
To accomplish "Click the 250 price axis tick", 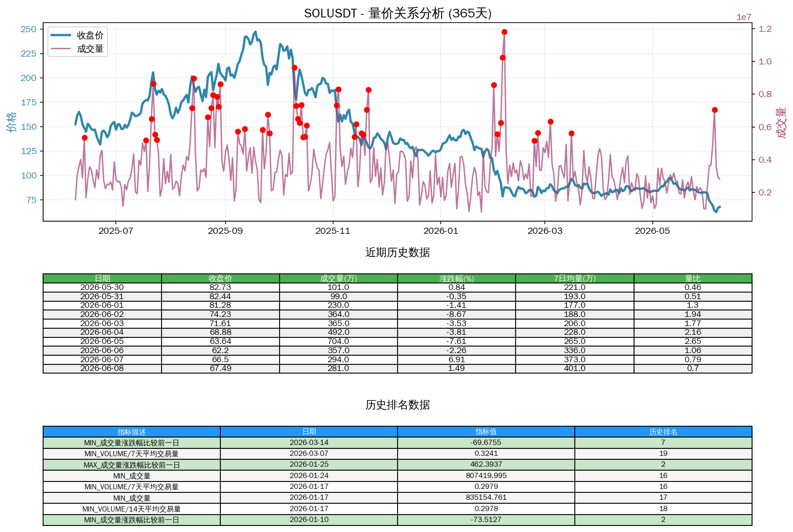I will coord(29,29).
